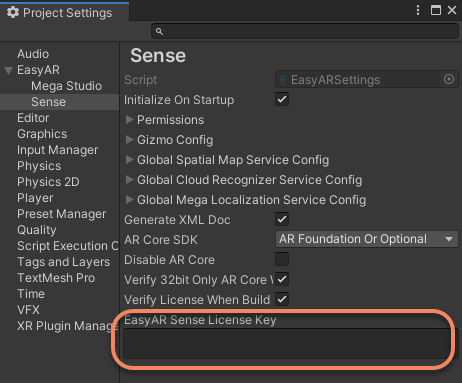Click the Script property label
Image resolution: width=462 pixels, height=383 pixels.
coord(140,80)
